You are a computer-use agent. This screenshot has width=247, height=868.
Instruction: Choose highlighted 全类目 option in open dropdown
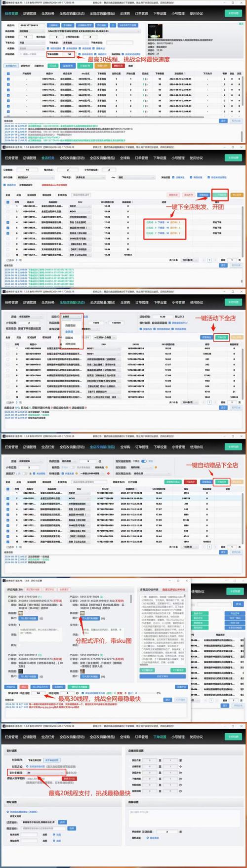click(x=69, y=331)
